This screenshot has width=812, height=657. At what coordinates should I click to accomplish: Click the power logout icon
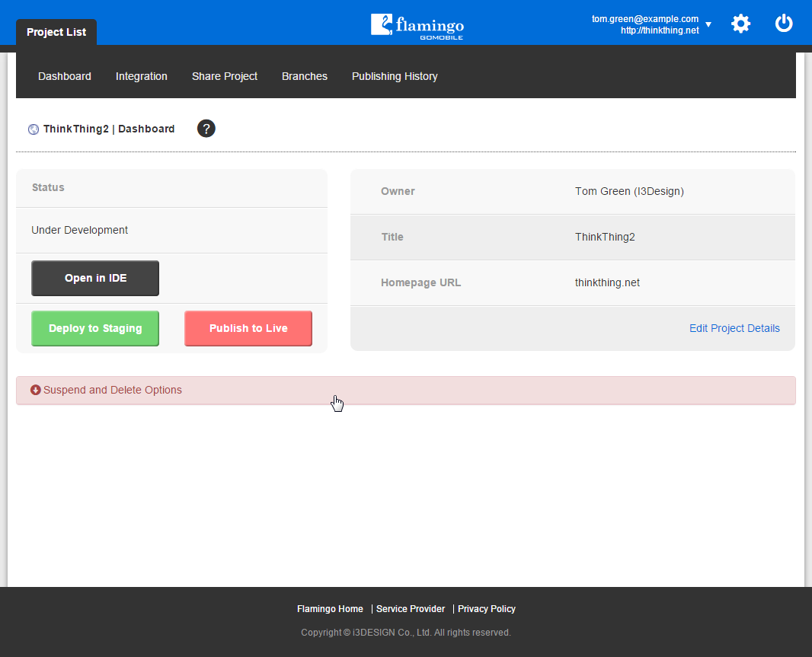pyautogui.click(x=784, y=24)
